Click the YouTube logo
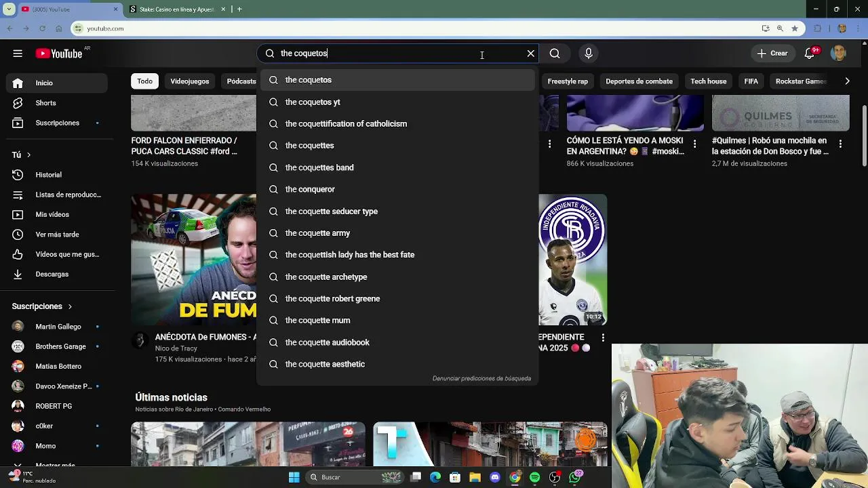The image size is (868, 488). tap(59, 54)
